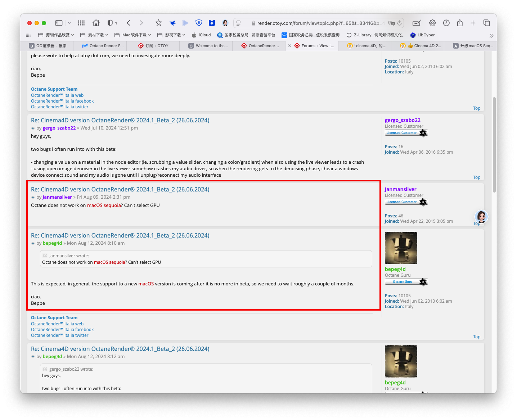Switch to the 升级macOS Seq... tab
The width and height of the screenshot is (517, 420).
click(473, 46)
